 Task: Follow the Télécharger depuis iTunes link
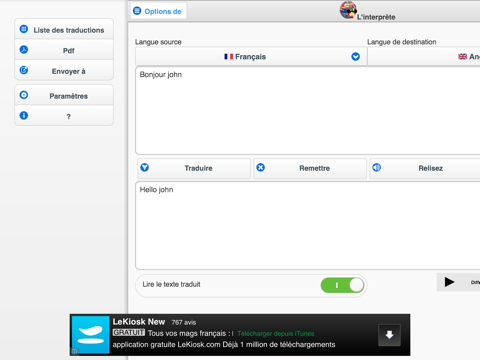[x=276, y=333]
